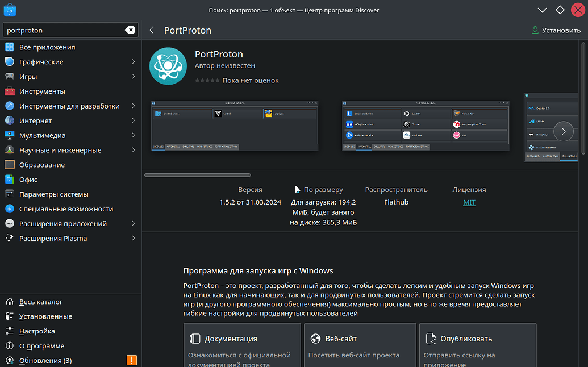The image size is (588, 367).
Task: Click the Обновления refresh icon
Action: coord(10,360)
